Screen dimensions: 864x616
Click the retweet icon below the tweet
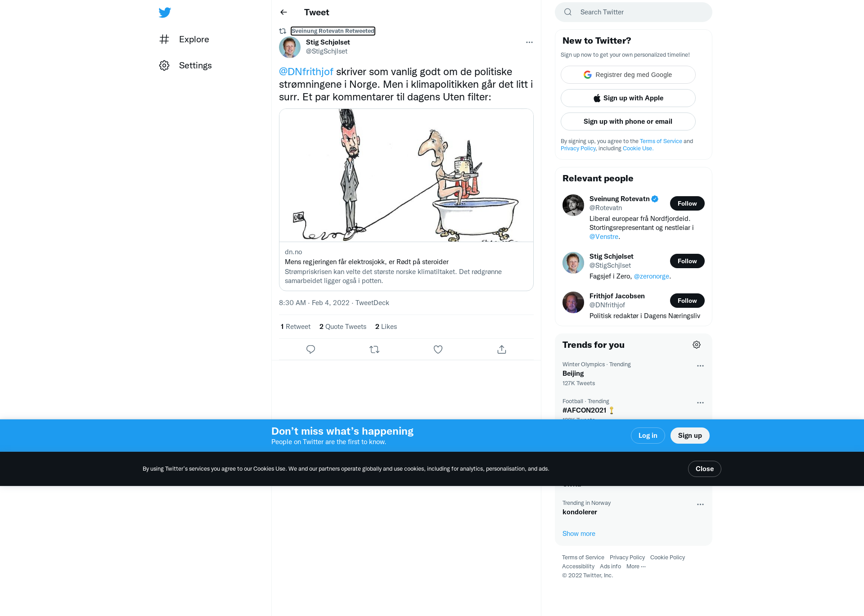[x=374, y=349]
